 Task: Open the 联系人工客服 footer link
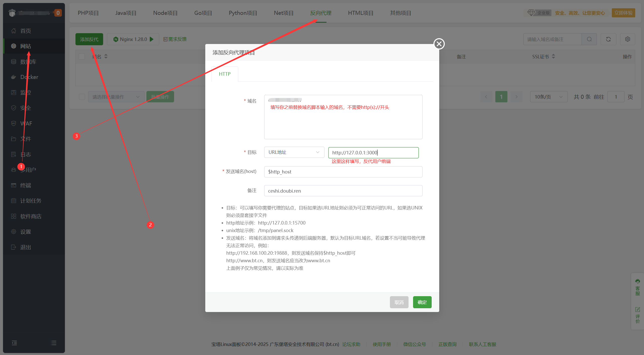pyautogui.click(x=482, y=344)
